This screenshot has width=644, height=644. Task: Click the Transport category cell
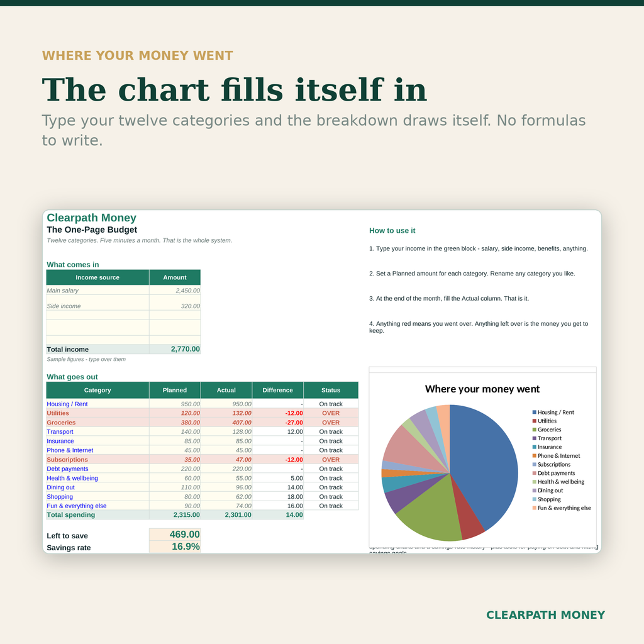tap(97, 431)
